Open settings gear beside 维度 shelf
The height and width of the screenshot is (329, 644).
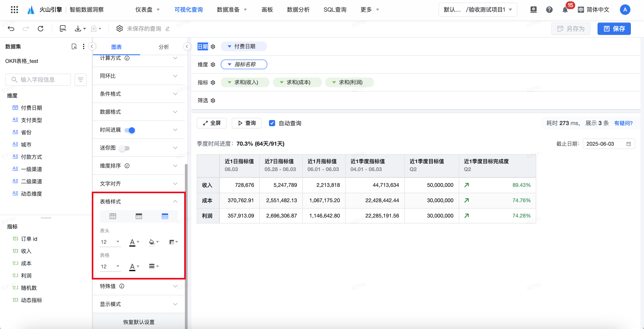click(213, 65)
